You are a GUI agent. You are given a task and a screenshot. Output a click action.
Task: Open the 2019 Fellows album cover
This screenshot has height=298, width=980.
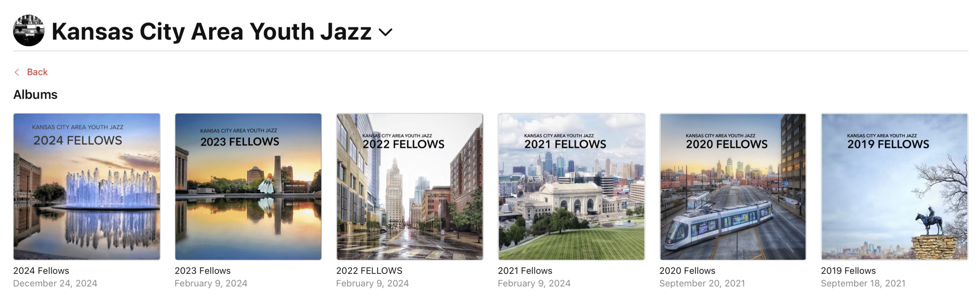pyautogui.click(x=894, y=186)
